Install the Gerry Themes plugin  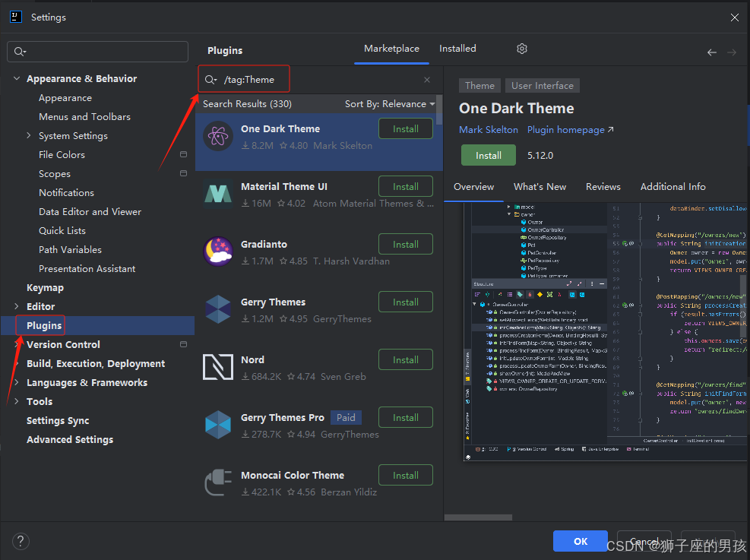[x=406, y=302]
